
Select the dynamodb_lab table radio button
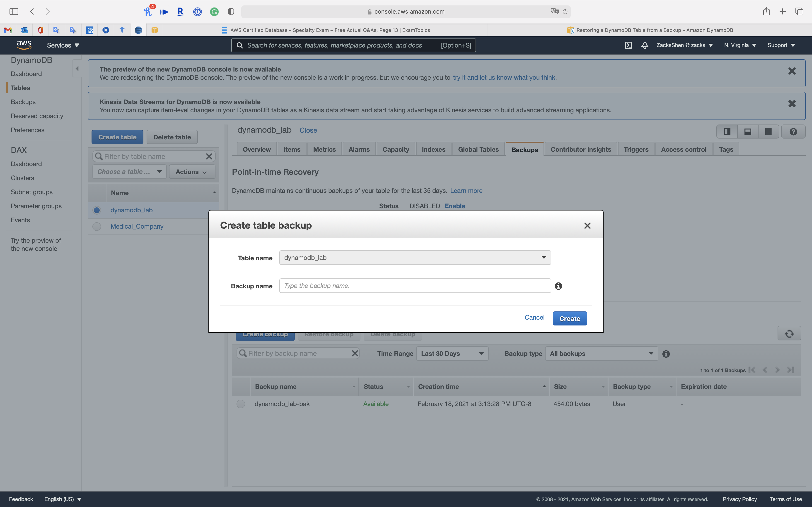[97, 210]
